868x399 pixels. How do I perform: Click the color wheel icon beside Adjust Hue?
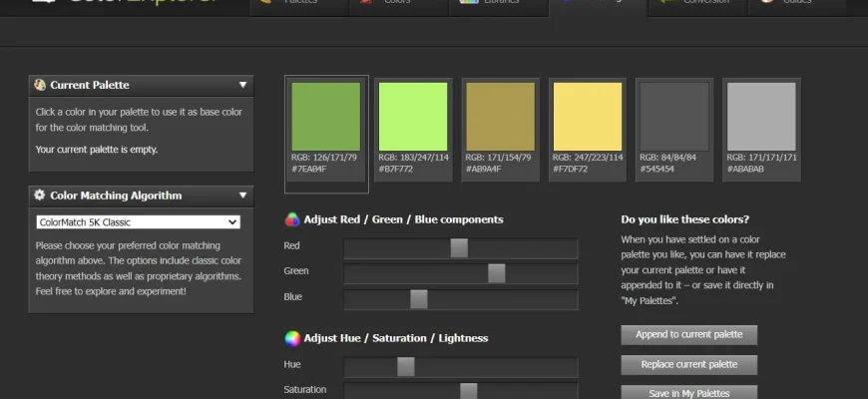tap(292, 338)
